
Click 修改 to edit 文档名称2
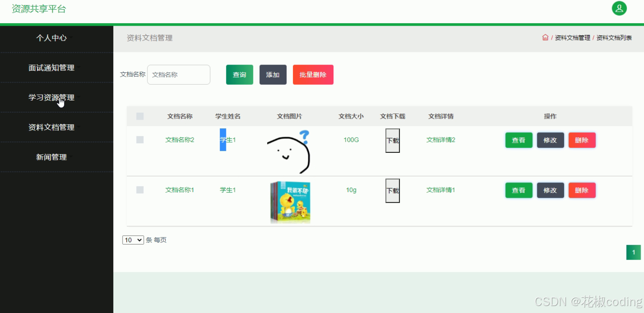tap(550, 140)
